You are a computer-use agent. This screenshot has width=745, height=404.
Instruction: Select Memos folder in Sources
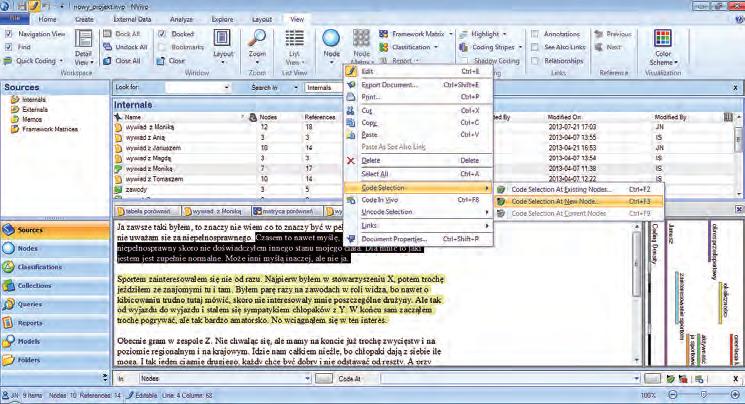pyautogui.click(x=32, y=119)
